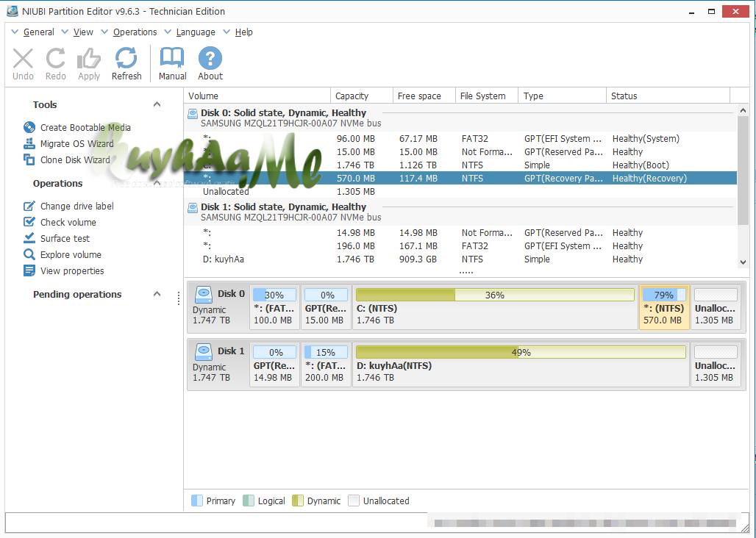The width and height of the screenshot is (756, 538).
Task: Click the Dynamic legend color swatch
Action: pos(298,501)
